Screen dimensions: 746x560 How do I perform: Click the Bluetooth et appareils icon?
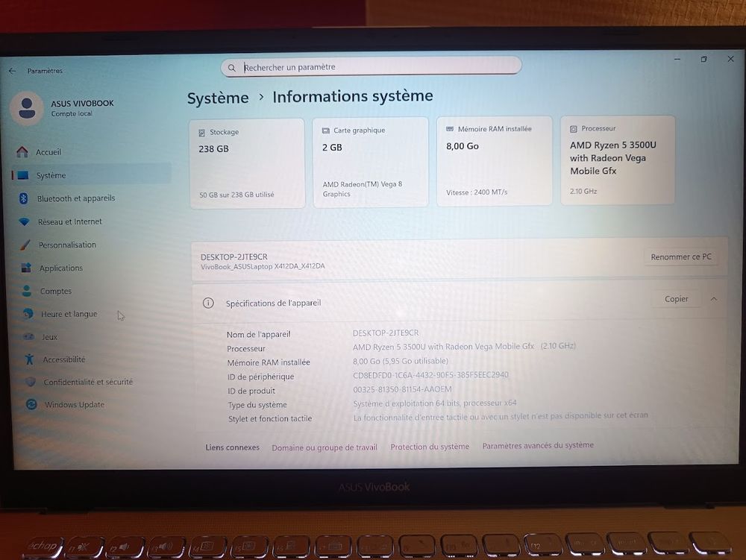click(23, 198)
